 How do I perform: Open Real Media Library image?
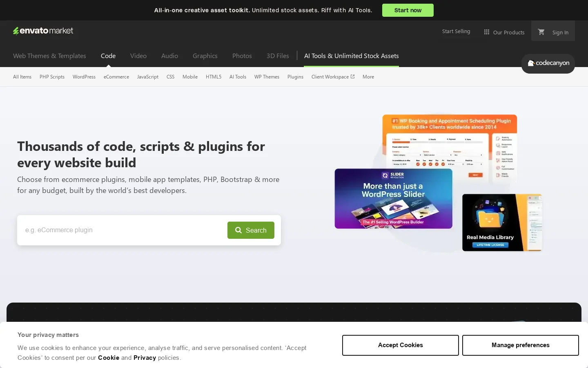coord(502,222)
